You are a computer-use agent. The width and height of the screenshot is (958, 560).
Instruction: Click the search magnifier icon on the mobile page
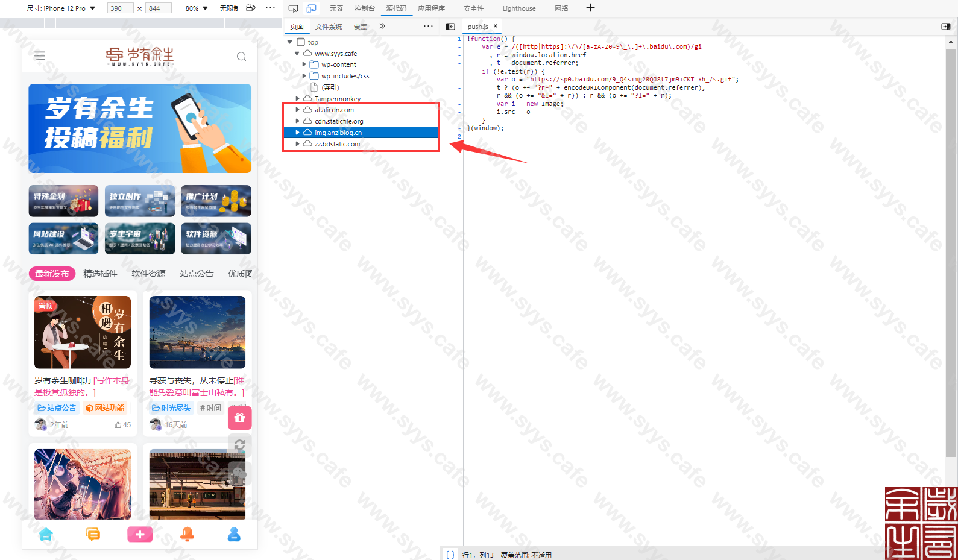coord(241,57)
